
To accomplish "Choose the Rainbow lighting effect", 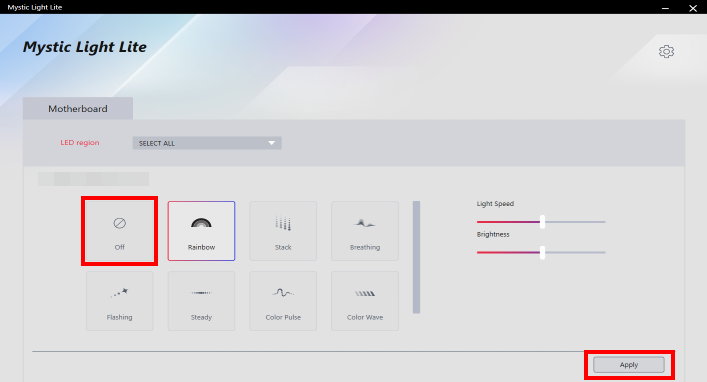I will pos(201,231).
